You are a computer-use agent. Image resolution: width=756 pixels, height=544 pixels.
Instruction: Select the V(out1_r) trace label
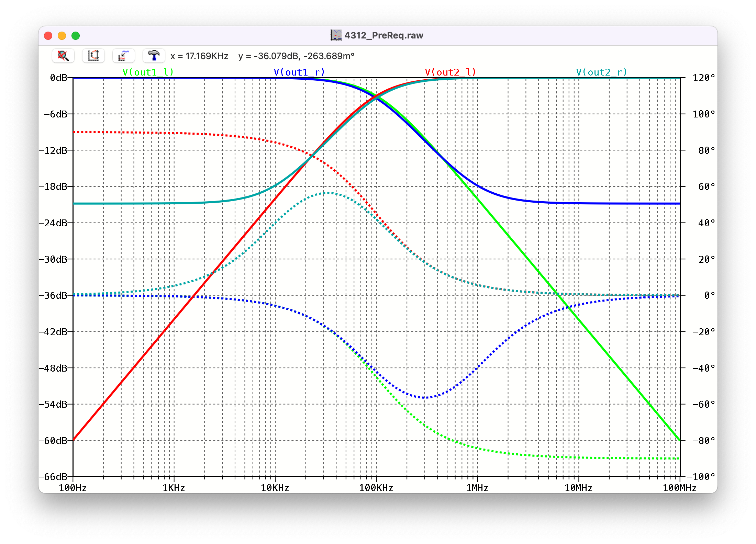[x=299, y=72]
